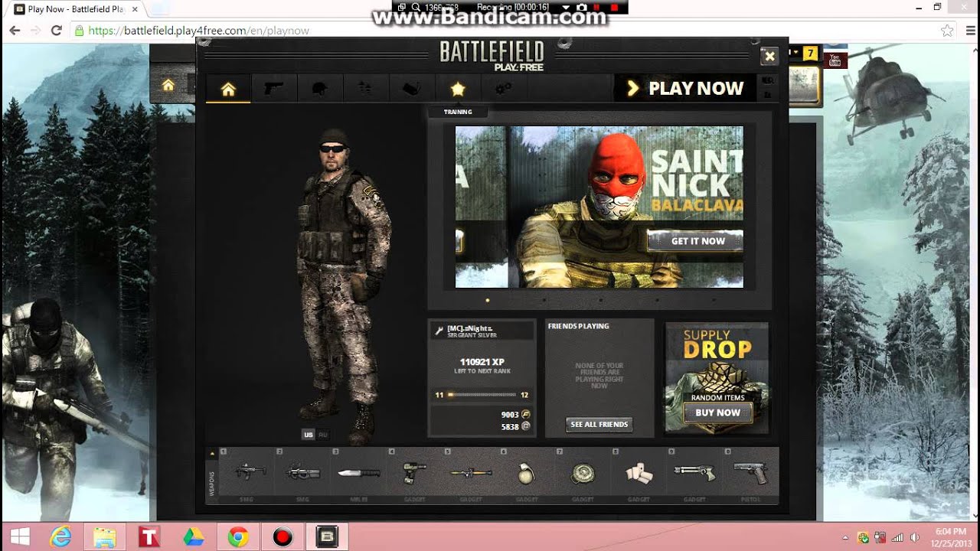The height and width of the screenshot is (551, 980).
Task: Select the gadget tool in slot 4
Action: pyautogui.click(x=415, y=474)
